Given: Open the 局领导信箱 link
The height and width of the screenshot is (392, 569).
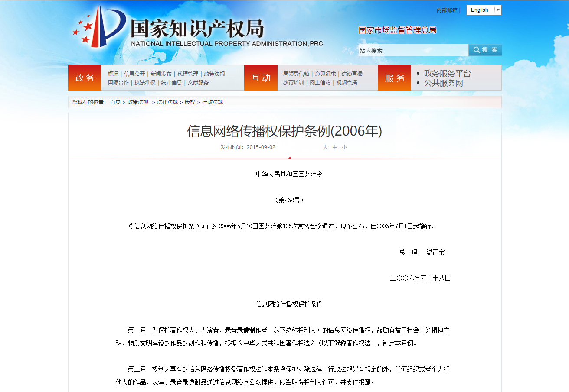Looking at the screenshot, I should point(297,73).
